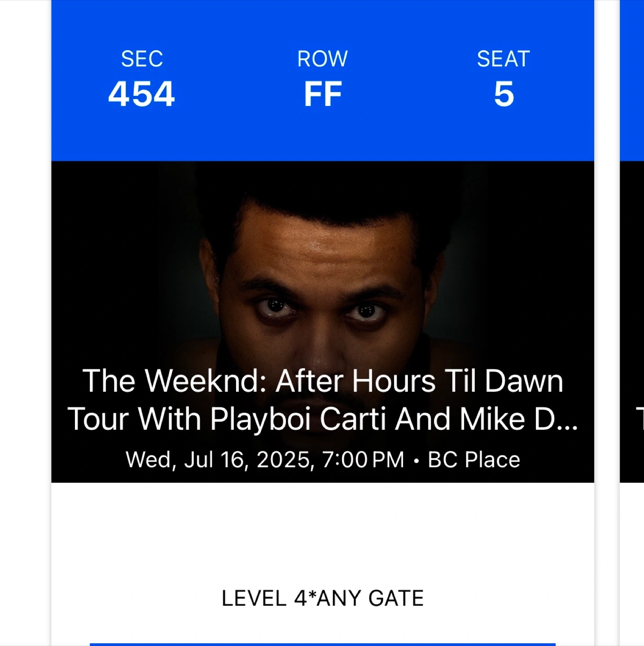Select row value FF
Viewport: 644px width, 646px height.
(x=323, y=94)
